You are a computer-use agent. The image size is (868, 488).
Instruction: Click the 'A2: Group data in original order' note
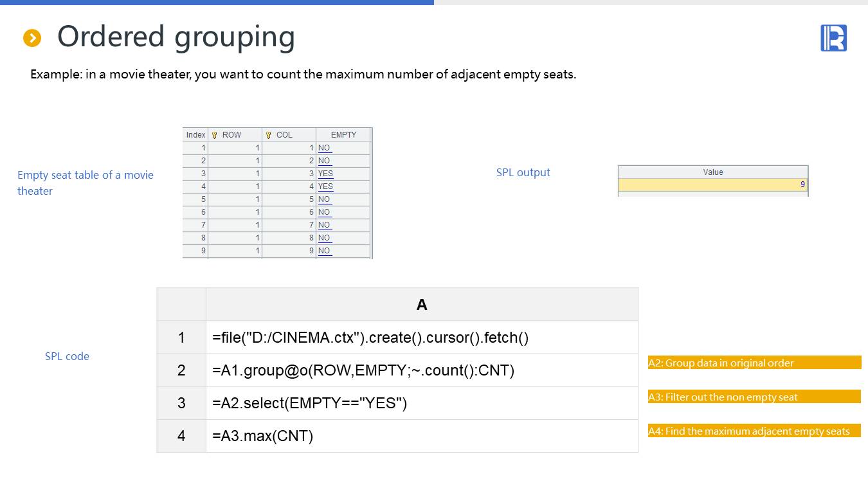(x=754, y=363)
